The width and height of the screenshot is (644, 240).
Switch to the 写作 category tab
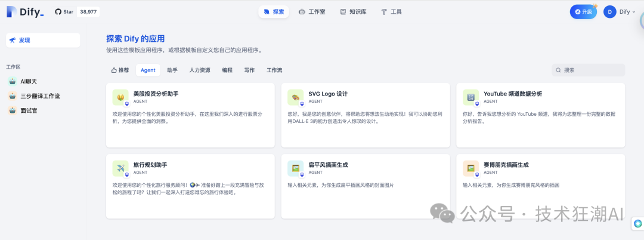tap(249, 70)
